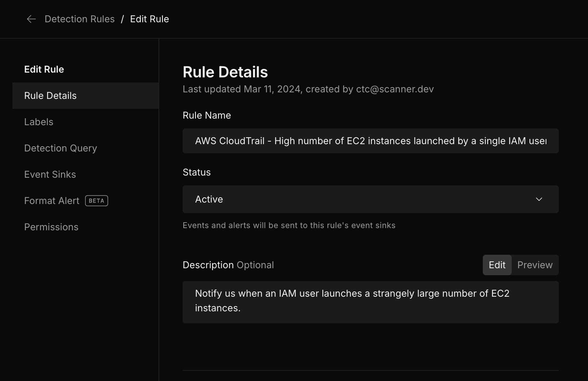Click the BETA badge icon
Viewport: 588px width, 381px height.
pyautogui.click(x=96, y=201)
